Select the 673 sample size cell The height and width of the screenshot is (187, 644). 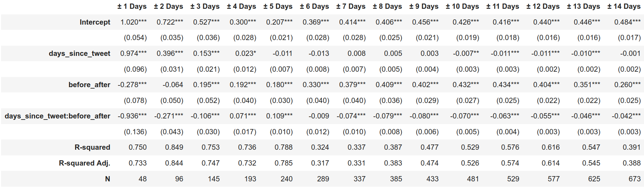635,179
